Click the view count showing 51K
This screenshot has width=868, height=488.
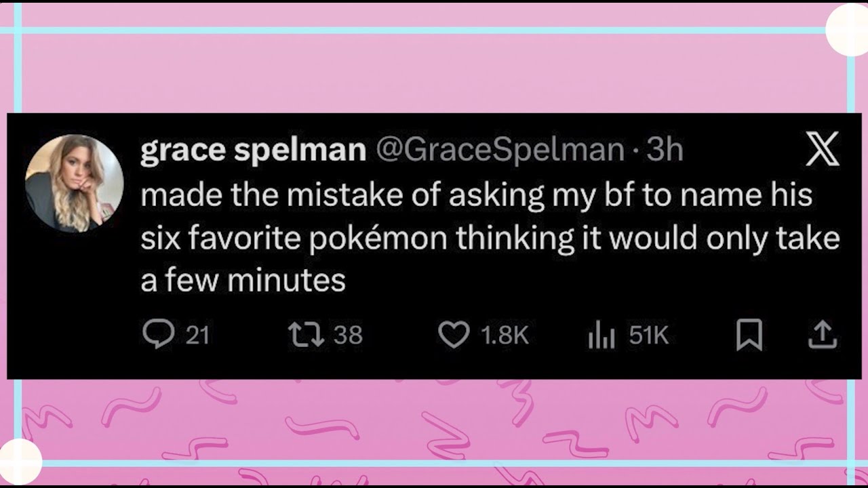coord(648,335)
